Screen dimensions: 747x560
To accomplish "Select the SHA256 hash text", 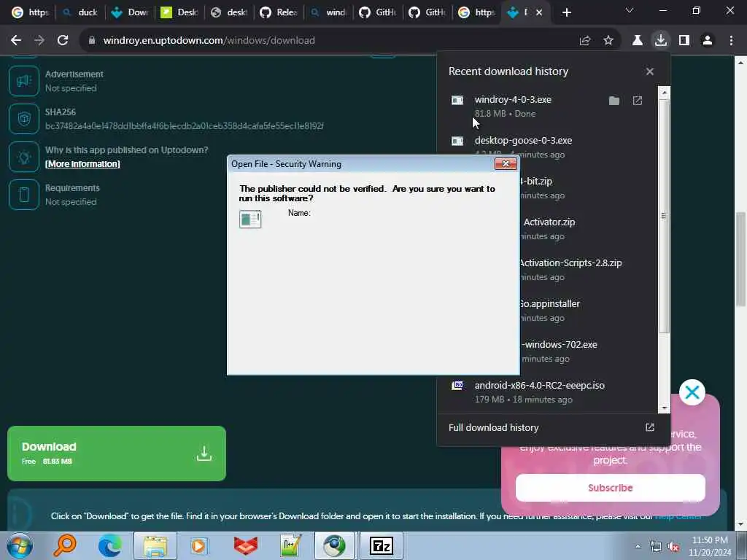I will (185, 125).
